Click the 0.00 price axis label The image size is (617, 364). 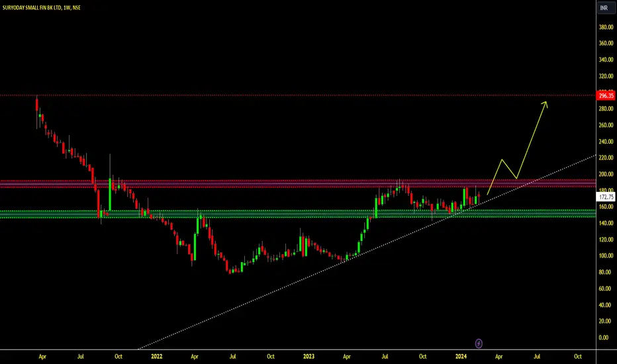click(604, 338)
